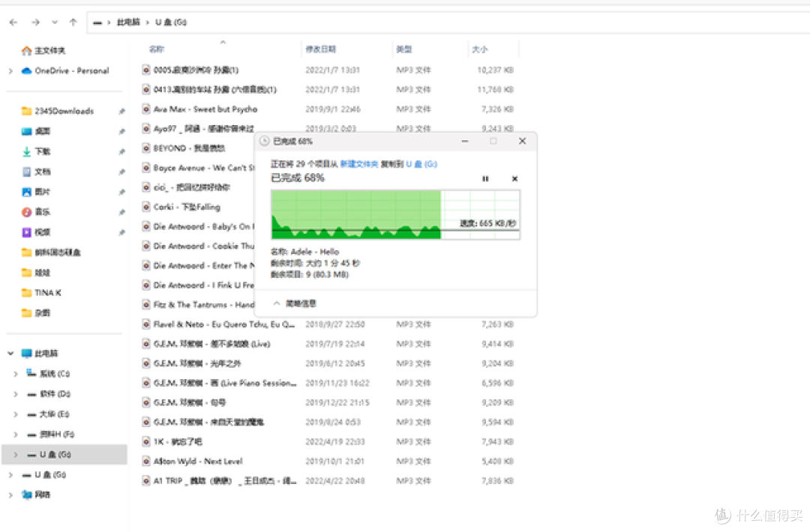Open 下载 Downloads in quick access
This screenshot has width=810, height=532.
pos(36,151)
